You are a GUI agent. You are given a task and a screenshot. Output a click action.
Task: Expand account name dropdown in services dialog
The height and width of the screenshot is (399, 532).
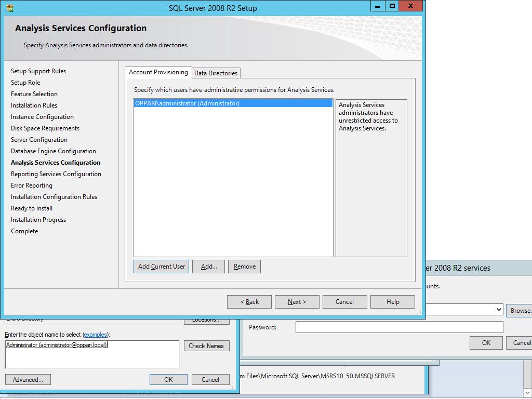pos(498,310)
